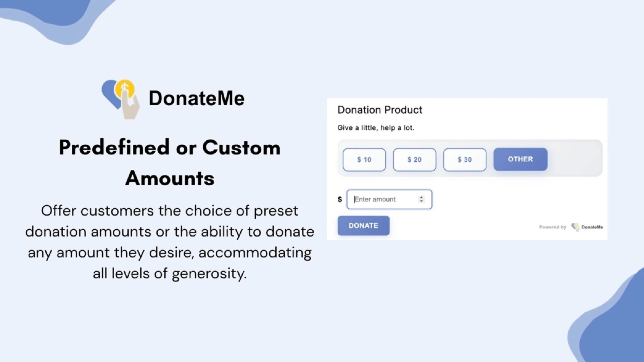644x362 pixels.
Task: Choose the $ 20 donation option
Action: 414,160
